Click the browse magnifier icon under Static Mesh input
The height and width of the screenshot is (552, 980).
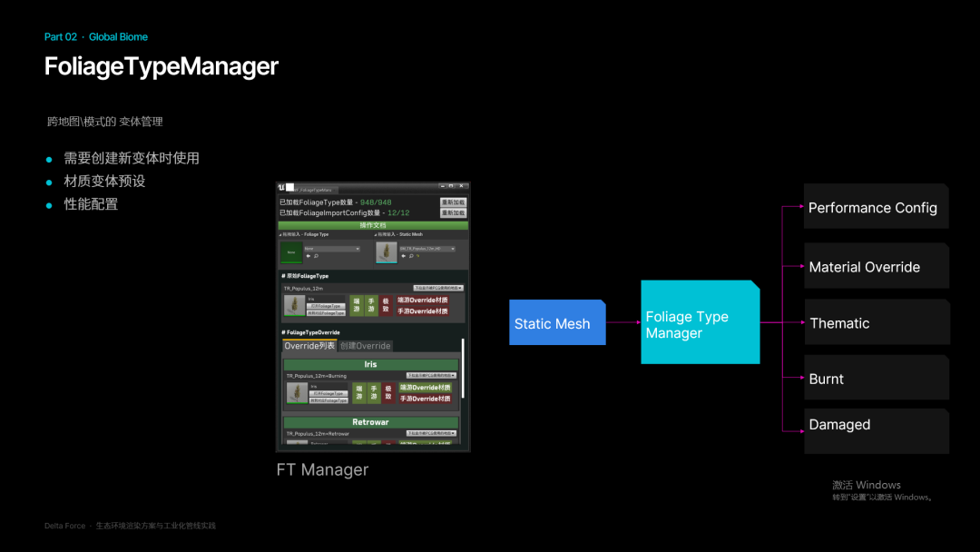(411, 256)
